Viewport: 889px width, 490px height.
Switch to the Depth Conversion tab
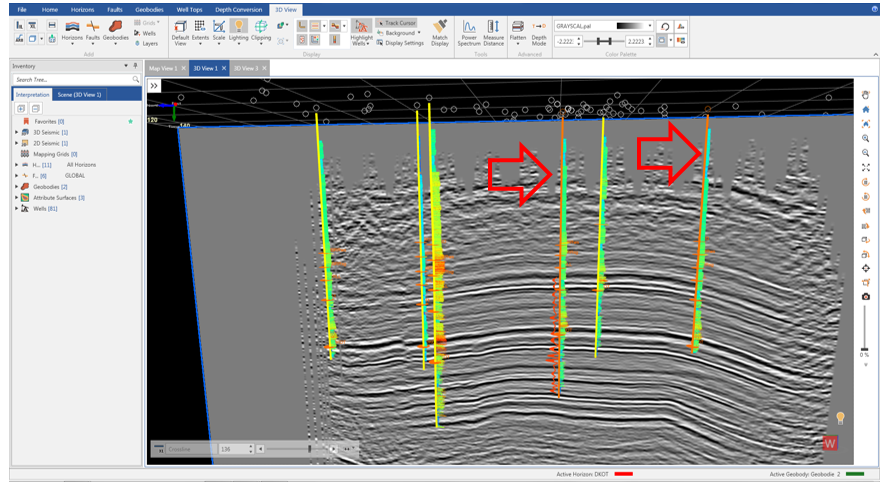point(239,10)
